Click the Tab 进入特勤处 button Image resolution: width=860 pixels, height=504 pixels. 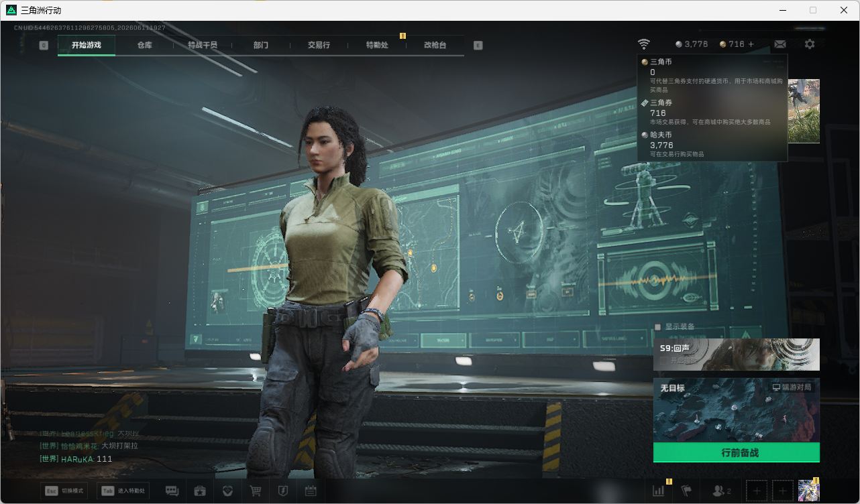123,491
